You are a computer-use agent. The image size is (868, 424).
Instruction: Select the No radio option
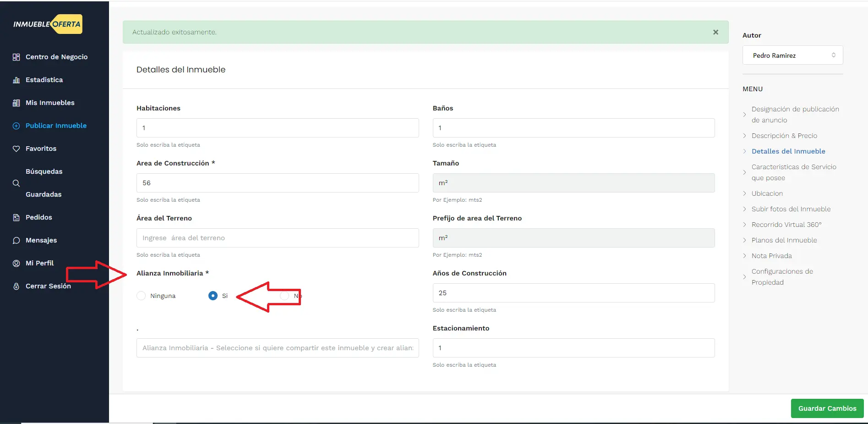pos(284,296)
